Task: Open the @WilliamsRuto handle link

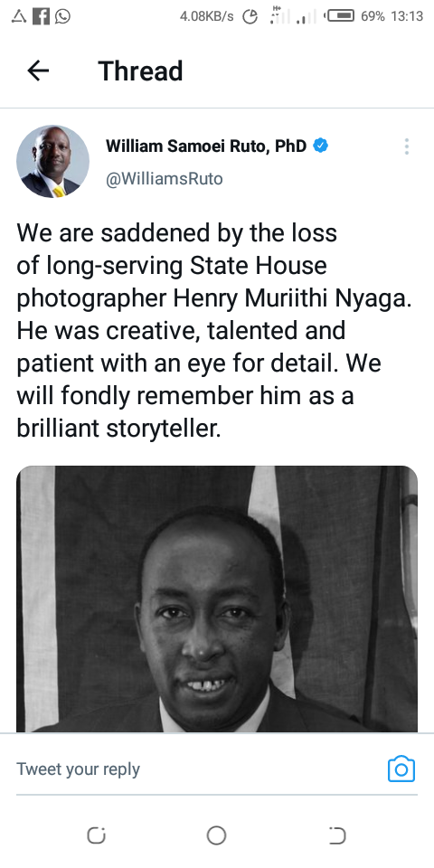Action: 164,179
